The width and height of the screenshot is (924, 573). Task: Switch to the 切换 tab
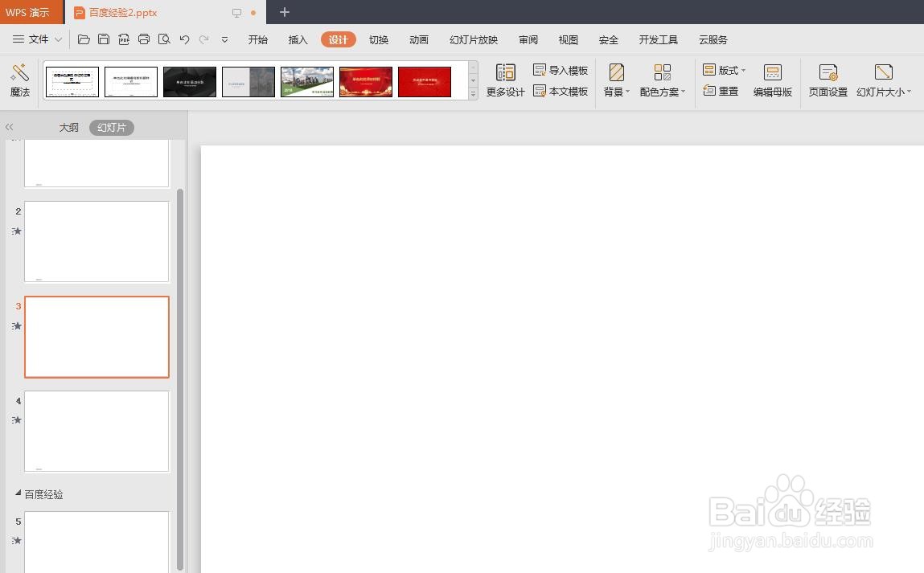(x=378, y=39)
